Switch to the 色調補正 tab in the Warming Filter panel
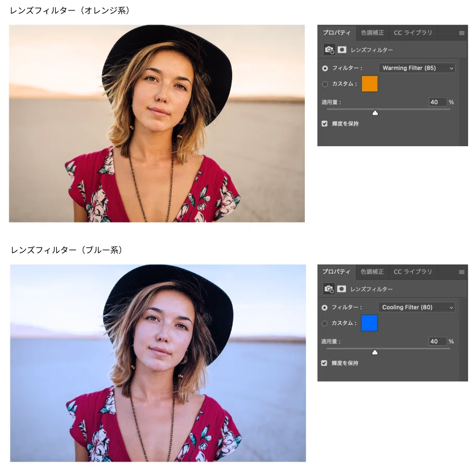476x471 pixels. [373, 33]
